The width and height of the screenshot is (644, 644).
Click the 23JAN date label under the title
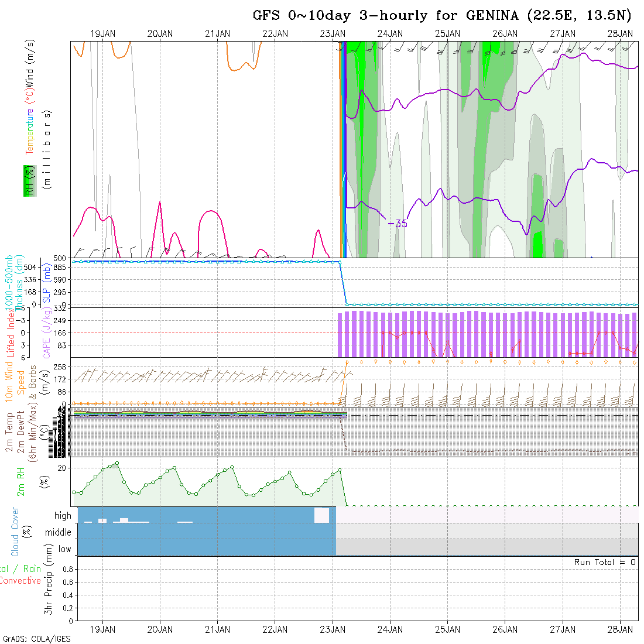click(x=333, y=34)
